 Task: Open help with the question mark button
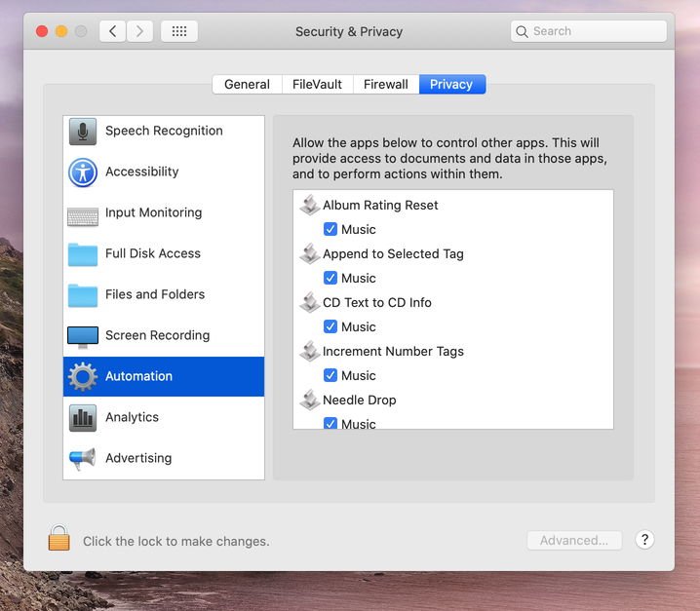(x=644, y=540)
